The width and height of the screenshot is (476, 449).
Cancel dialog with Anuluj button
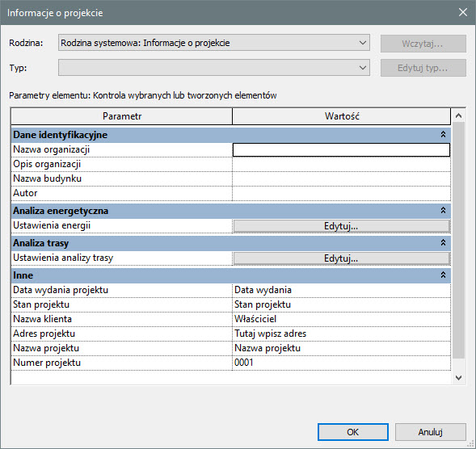coord(431,432)
